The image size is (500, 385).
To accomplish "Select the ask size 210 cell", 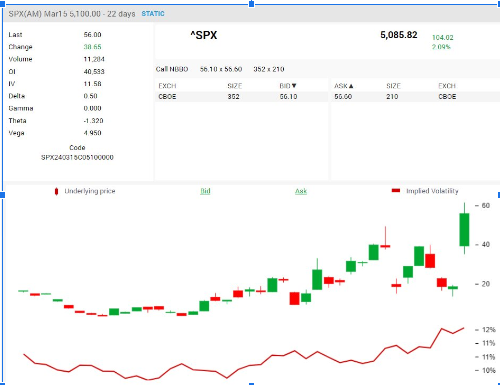I will click(392, 97).
